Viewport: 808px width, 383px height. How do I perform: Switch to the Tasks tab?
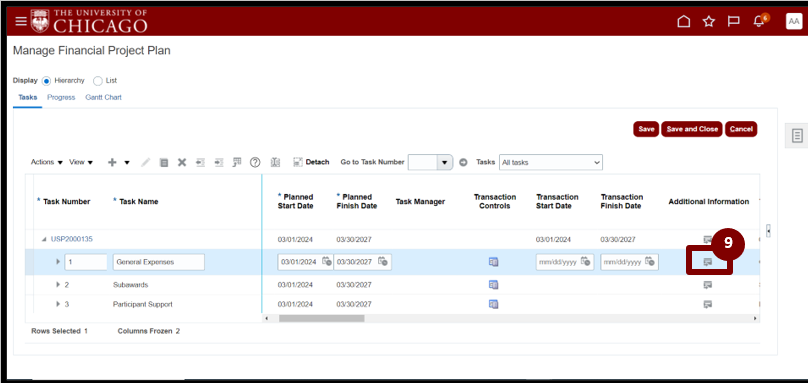pos(28,97)
